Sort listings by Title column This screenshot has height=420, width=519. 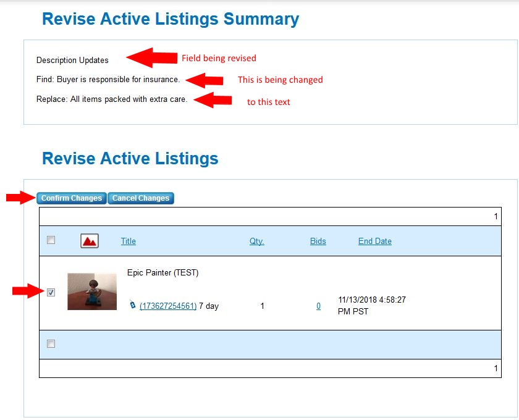pyautogui.click(x=129, y=241)
